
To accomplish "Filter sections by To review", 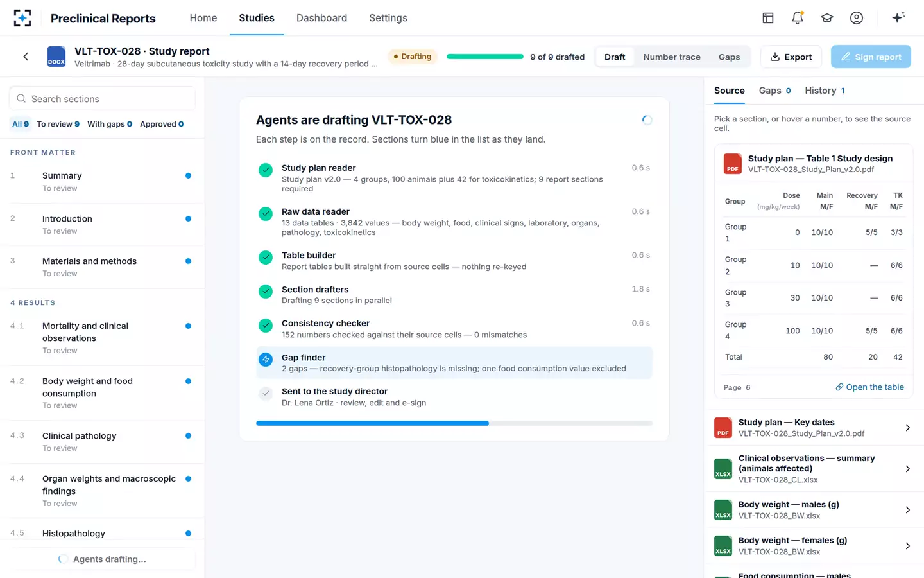I will (x=58, y=124).
